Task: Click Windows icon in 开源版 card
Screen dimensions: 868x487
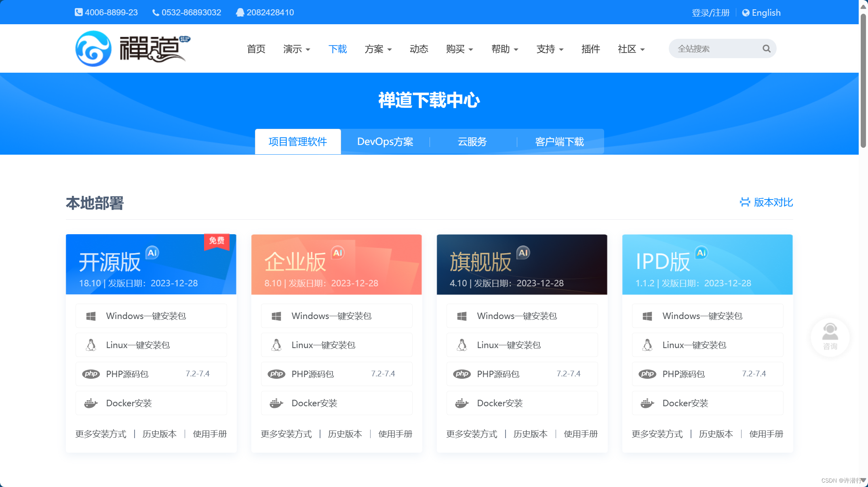Action: (91, 316)
